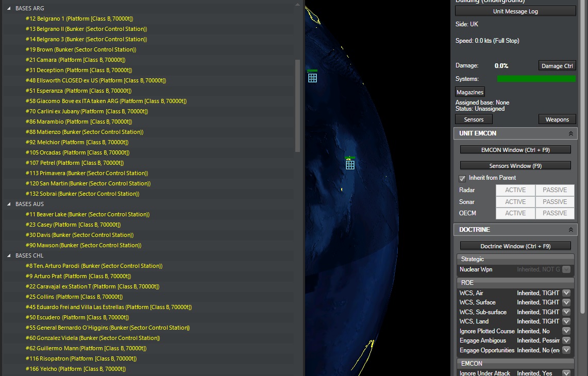Select #48 Ellsworth CLOSED ex US
Image resolution: width=588 pixels, height=376 pixels.
96,80
